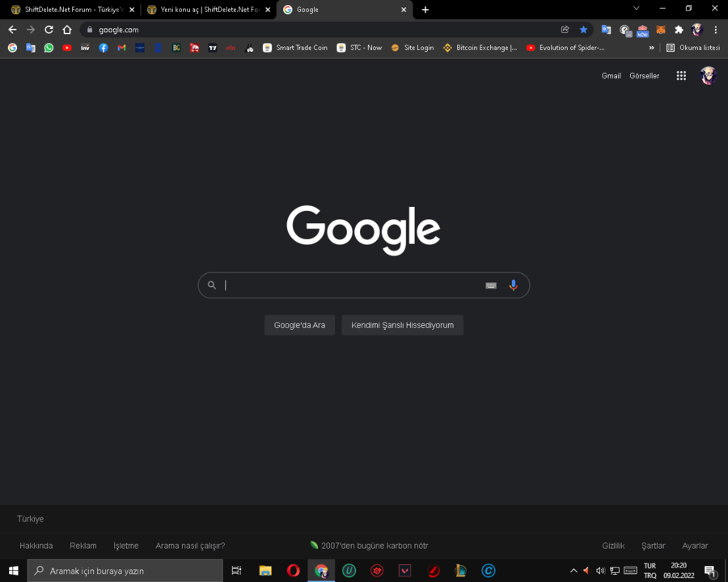Image resolution: width=728 pixels, height=582 pixels.
Task: Open Evolution of Spider bookmark
Action: coord(565,48)
